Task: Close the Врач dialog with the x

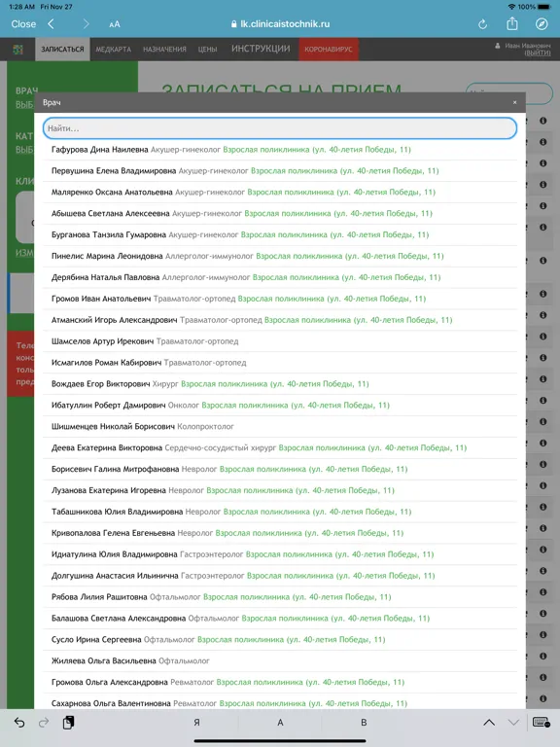Action: [514, 102]
